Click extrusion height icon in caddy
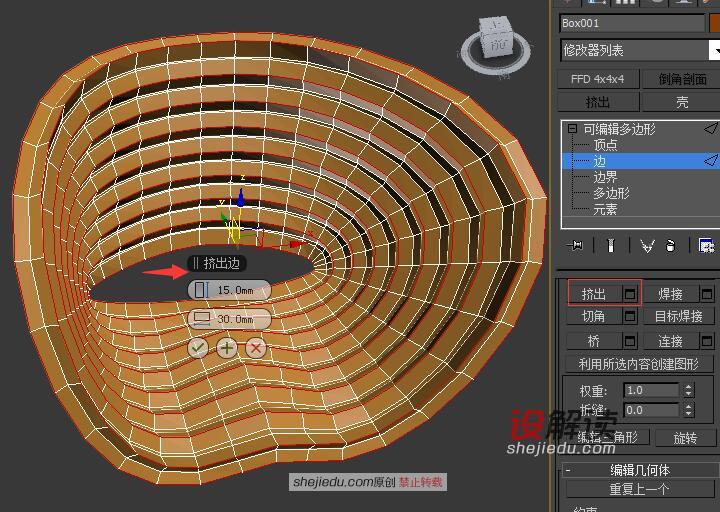This screenshot has width=720, height=512. pyautogui.click(x=201, y=290)
